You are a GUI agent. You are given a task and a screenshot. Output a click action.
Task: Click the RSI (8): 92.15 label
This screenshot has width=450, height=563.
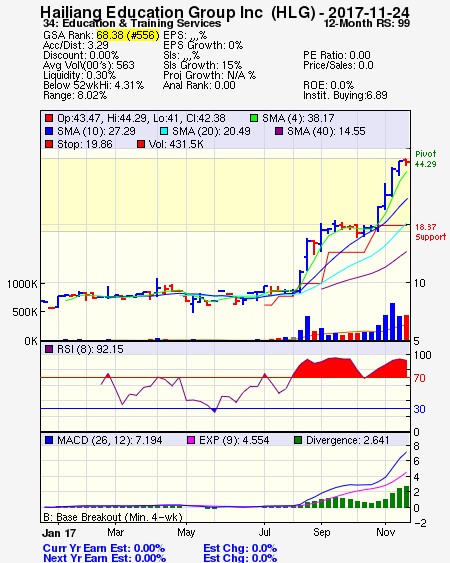pyautogui.click(x=90, y=349)
